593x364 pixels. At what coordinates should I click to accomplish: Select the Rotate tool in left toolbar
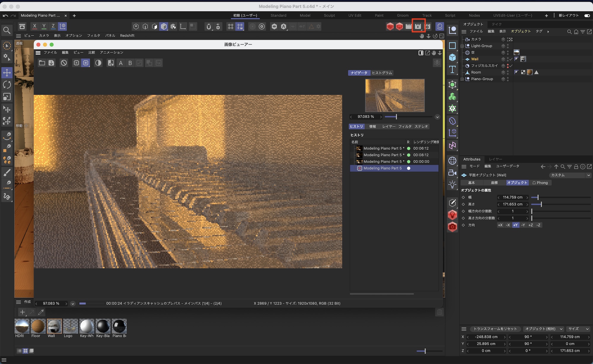(x=7, y=85)
